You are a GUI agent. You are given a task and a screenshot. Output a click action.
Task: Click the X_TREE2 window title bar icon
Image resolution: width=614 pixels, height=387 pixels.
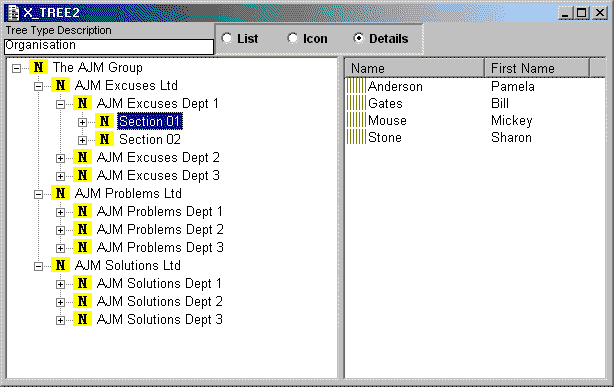13,13
